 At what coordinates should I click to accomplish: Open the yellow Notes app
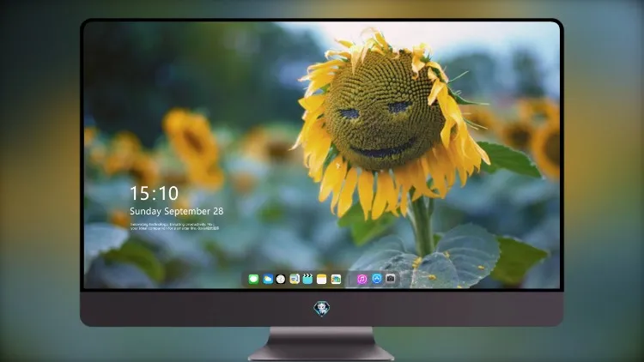click(x=322, y=279)
